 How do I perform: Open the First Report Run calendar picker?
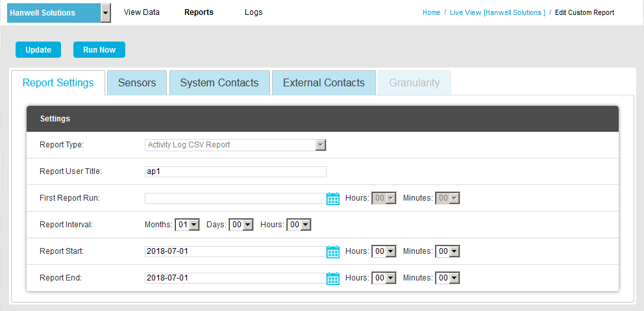point(332,199)
